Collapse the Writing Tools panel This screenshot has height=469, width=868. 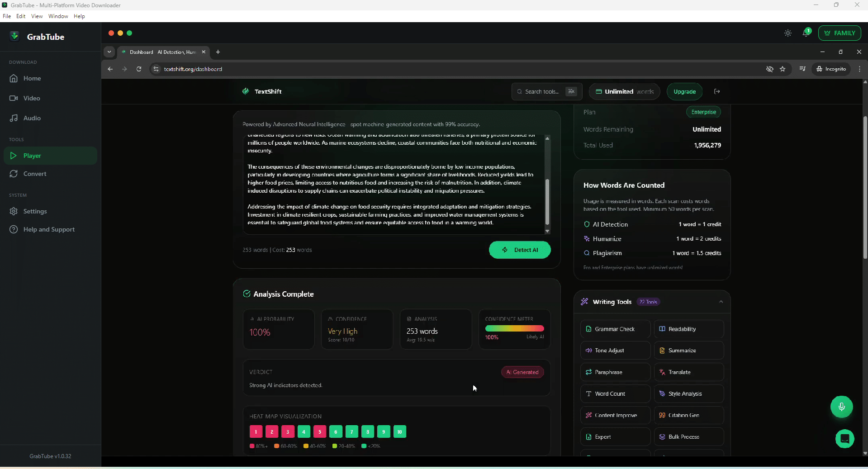pyautogui.click(x=721, y=302)
